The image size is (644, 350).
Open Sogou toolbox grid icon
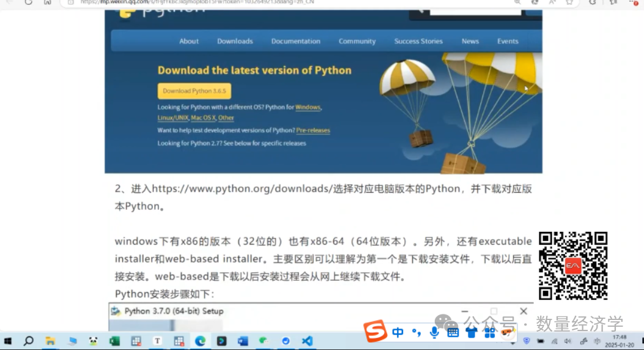pos(489,333)
